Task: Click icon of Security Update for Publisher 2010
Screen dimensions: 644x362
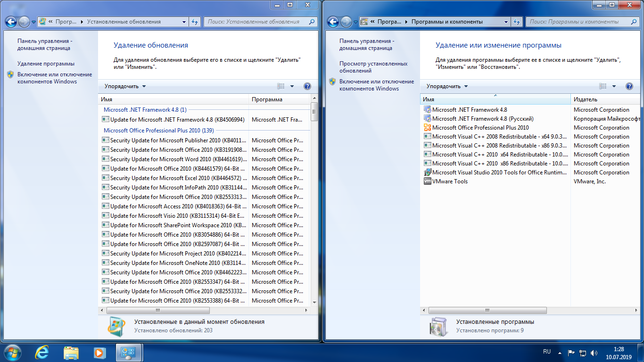Action: 106,140
